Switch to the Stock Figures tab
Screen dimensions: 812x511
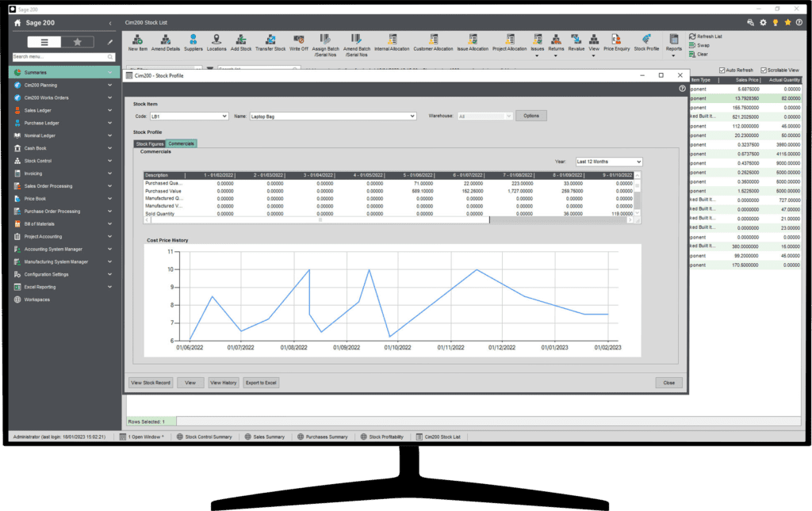coord(149,143)
